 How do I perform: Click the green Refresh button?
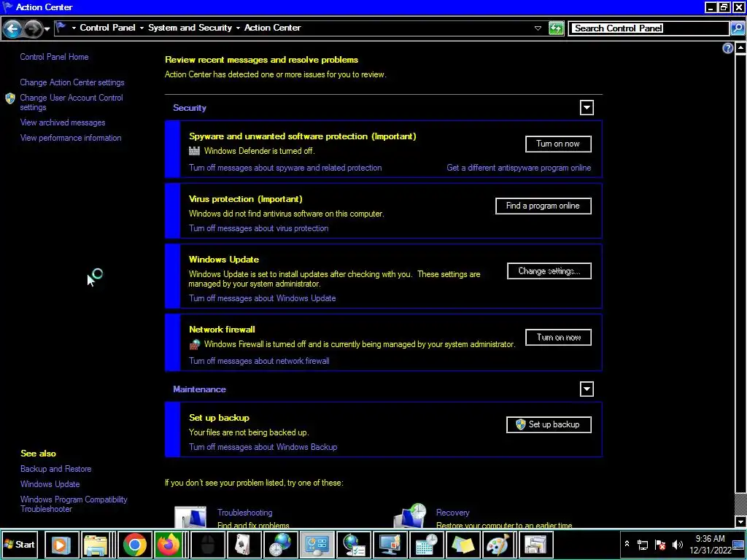(556, 28)
